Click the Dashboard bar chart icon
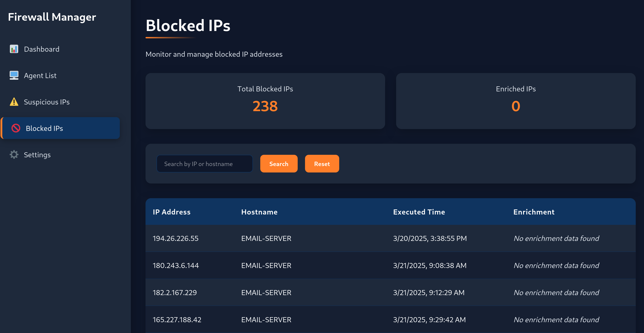The image size is (644, 333). [14, 49]
